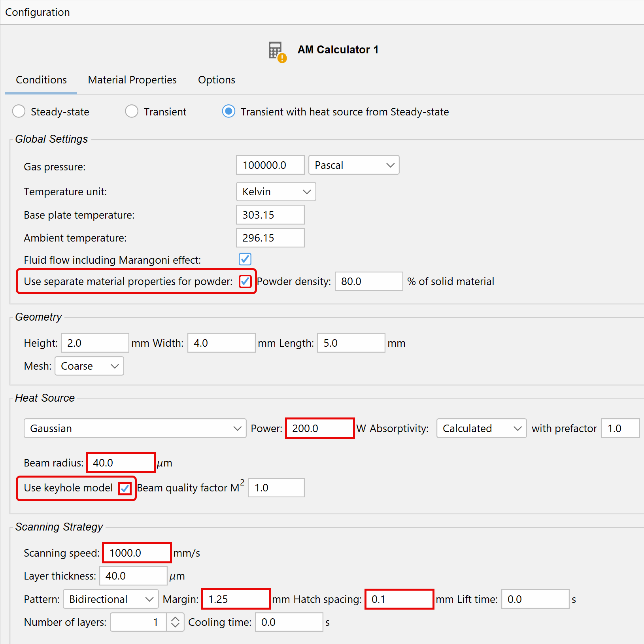
Task: Click the Power input field showing 200.0
Action: tap(319, 428)
